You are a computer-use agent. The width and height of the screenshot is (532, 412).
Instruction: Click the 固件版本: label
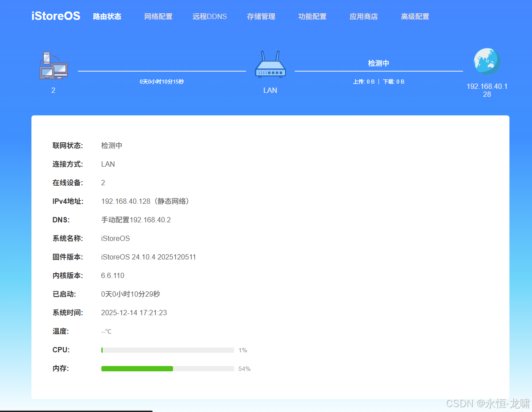68,257
